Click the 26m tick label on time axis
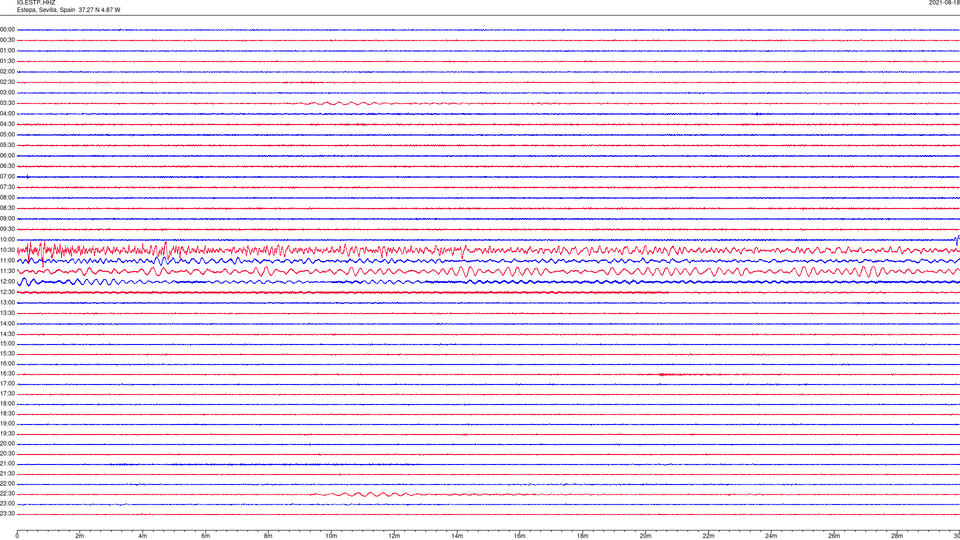Viewport: 960px width, 540px height. [834, 536]
